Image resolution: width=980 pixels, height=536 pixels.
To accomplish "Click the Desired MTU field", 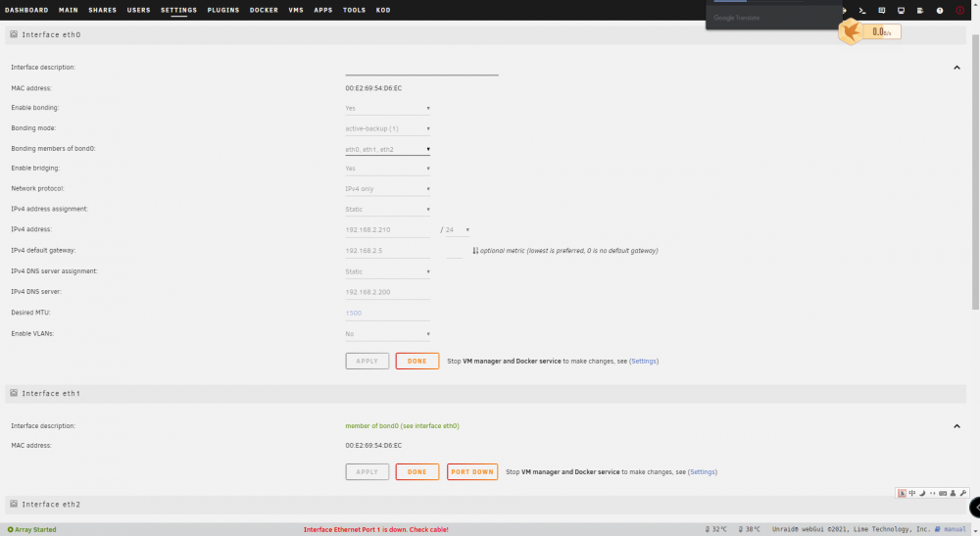I will coord(387,313).
